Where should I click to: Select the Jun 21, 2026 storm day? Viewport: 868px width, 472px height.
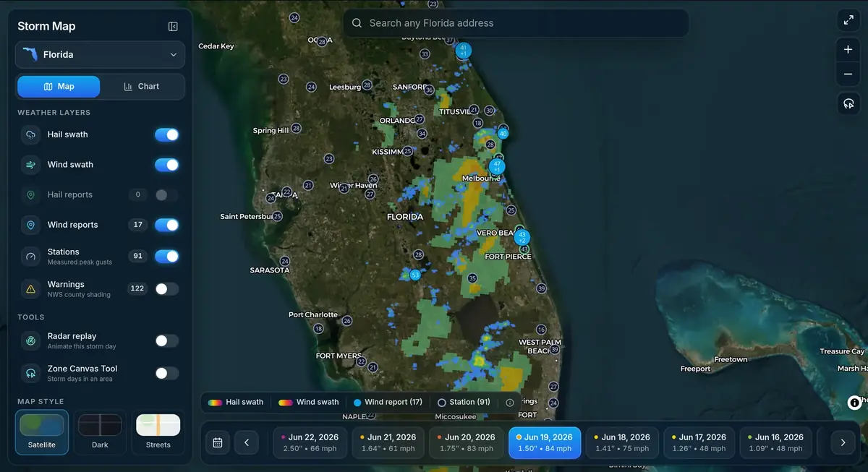click(388, 442)
